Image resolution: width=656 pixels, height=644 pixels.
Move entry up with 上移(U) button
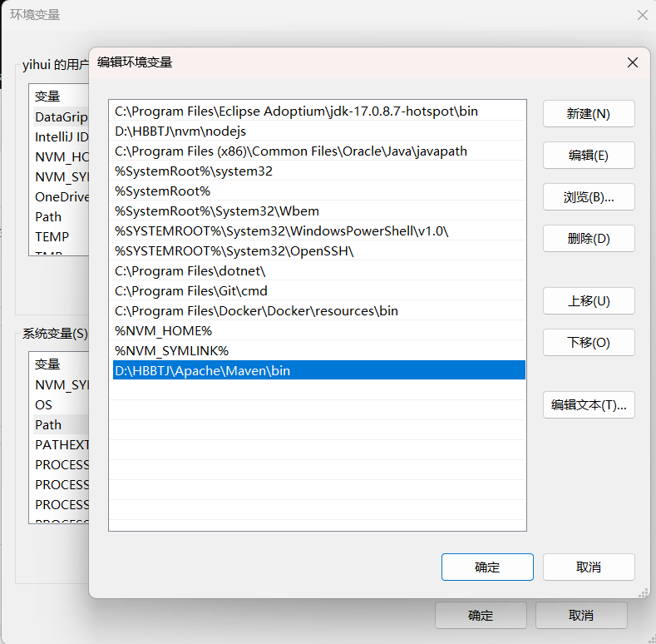pos(588,301)
